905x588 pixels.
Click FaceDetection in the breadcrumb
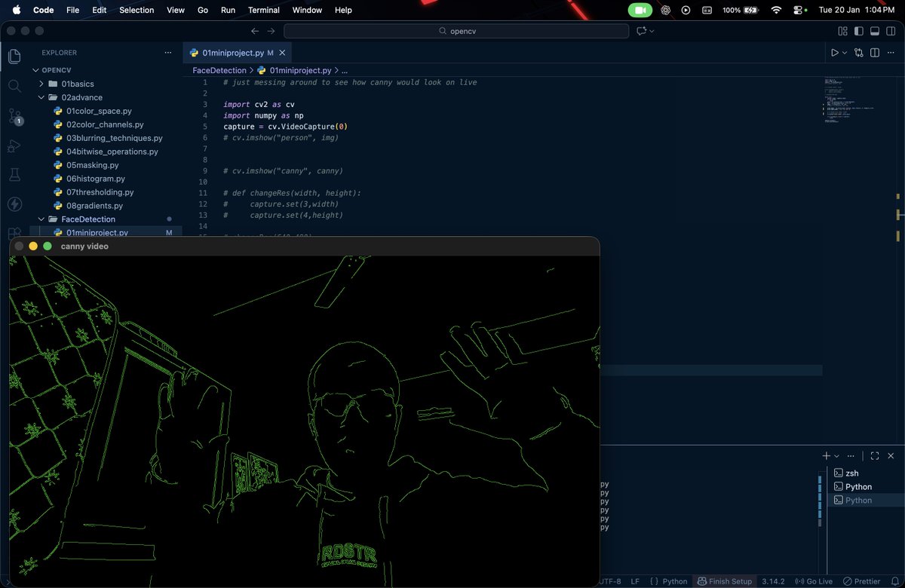click(219, 70)
